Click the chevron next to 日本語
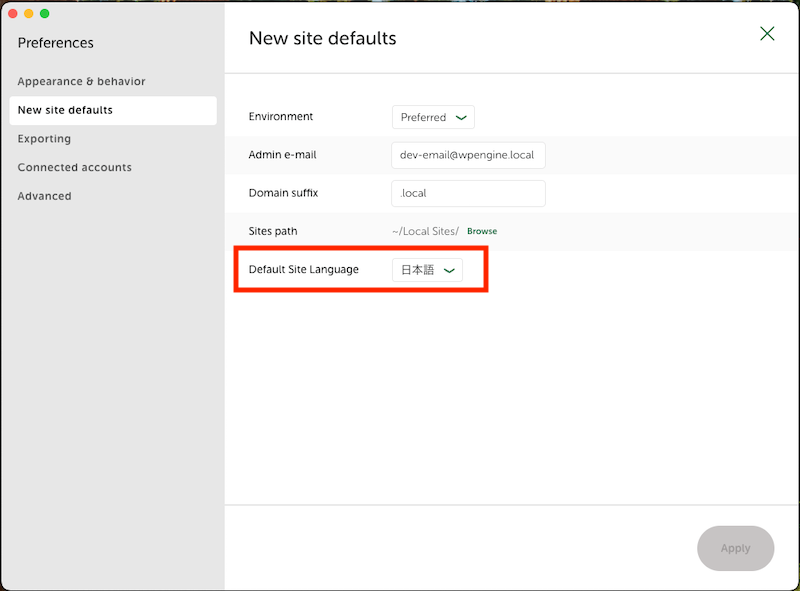The image size is (800, 591). pyautogui.click(x=449, y=270)
